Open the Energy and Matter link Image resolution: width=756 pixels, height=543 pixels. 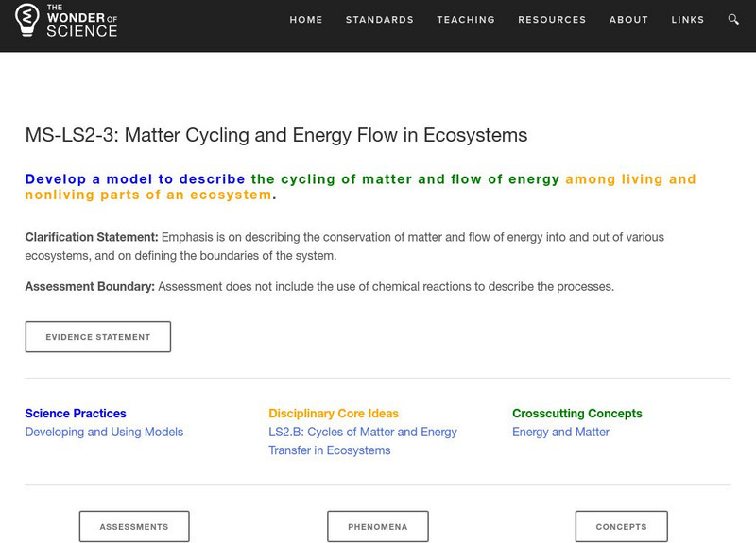560,433
